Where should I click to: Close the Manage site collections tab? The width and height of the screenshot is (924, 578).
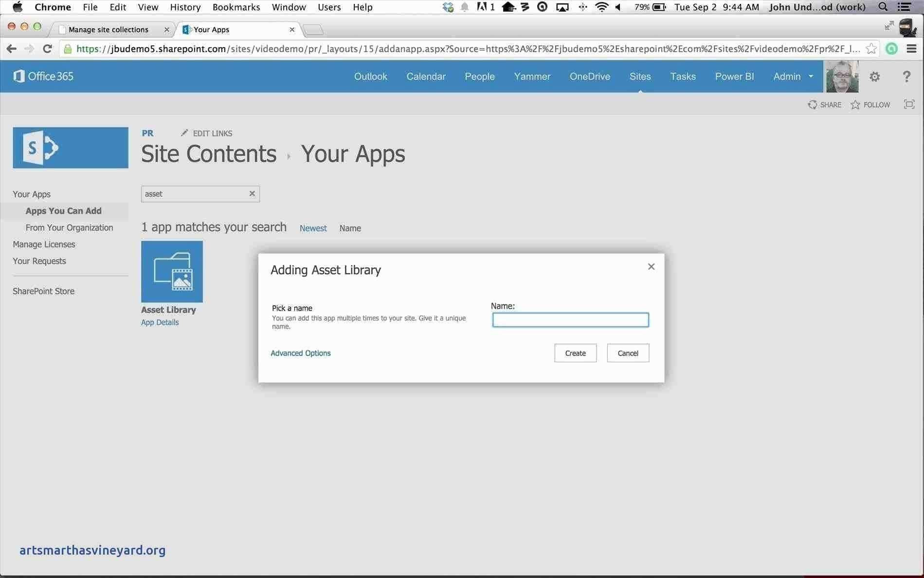click(x=166, y=30)
